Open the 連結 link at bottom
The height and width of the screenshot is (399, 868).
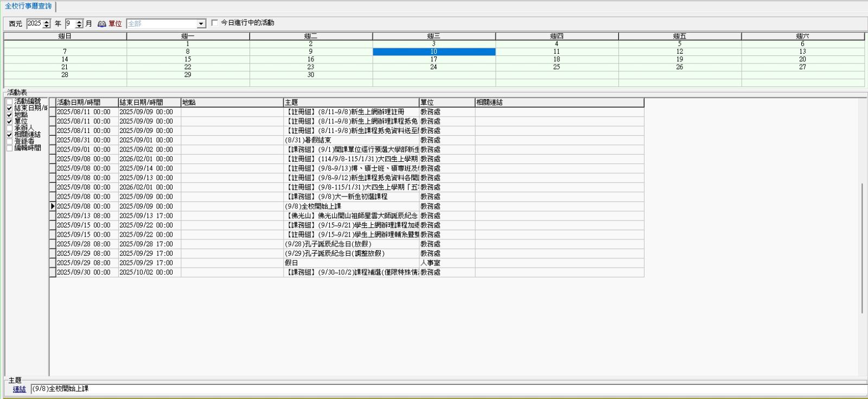pos(19,389)
